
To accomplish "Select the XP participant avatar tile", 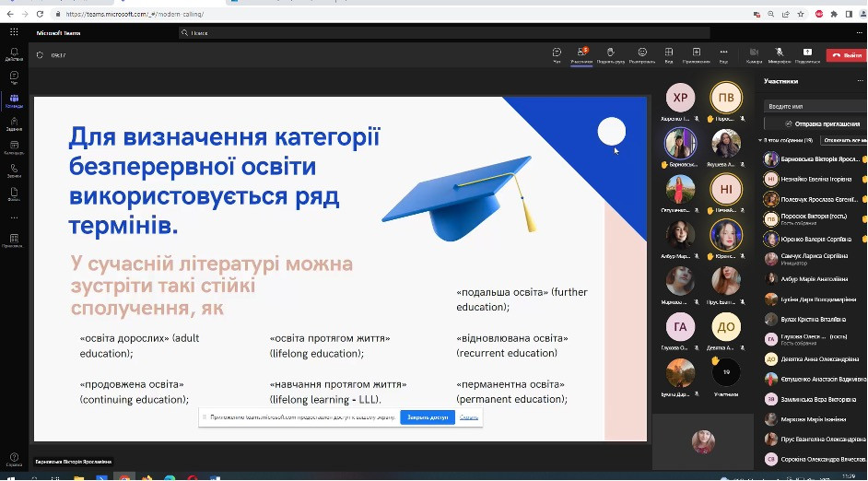I will [x=680, y=98].
